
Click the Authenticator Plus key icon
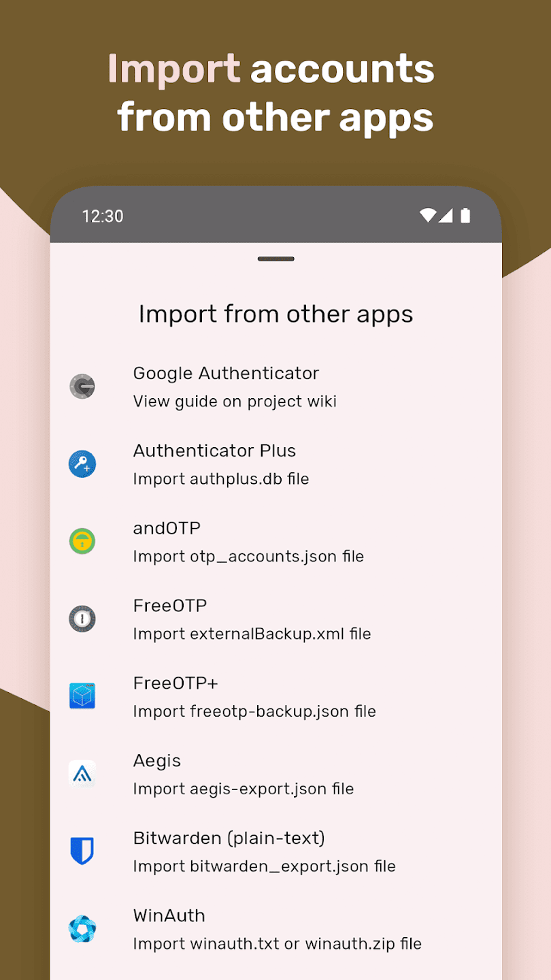(82, 464)
